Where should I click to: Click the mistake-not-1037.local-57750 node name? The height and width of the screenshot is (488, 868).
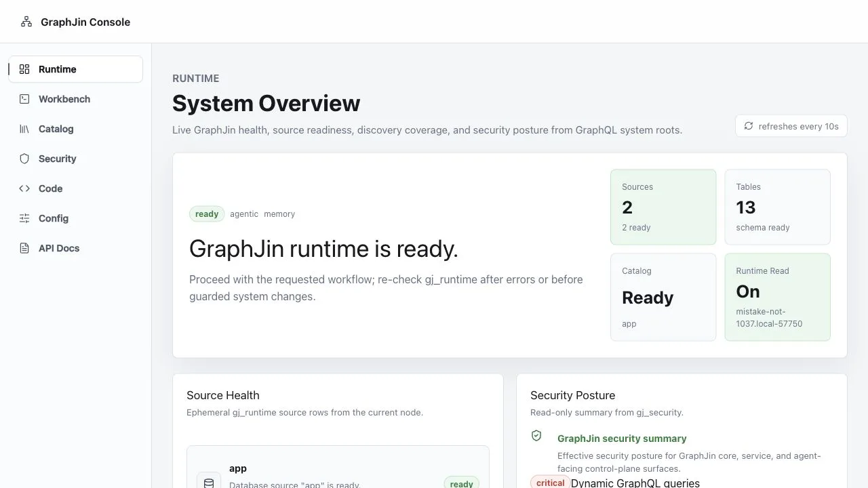click(x=770, y=318)
